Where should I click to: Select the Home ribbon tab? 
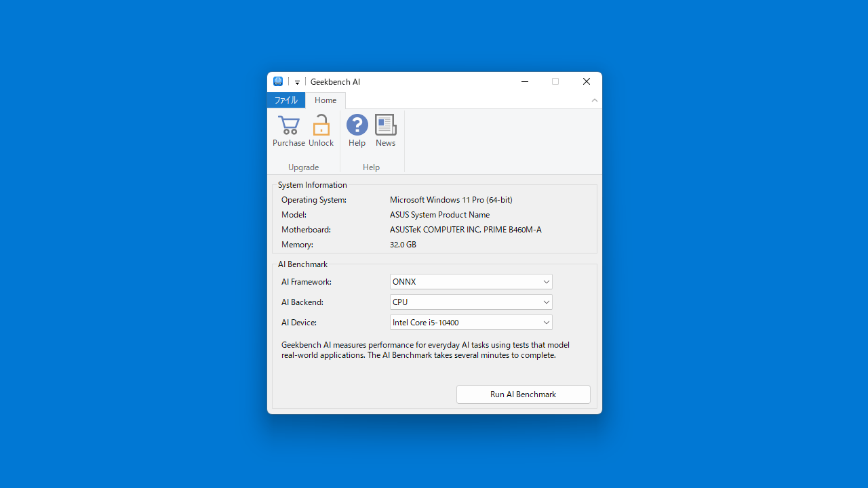click(325, 100)
